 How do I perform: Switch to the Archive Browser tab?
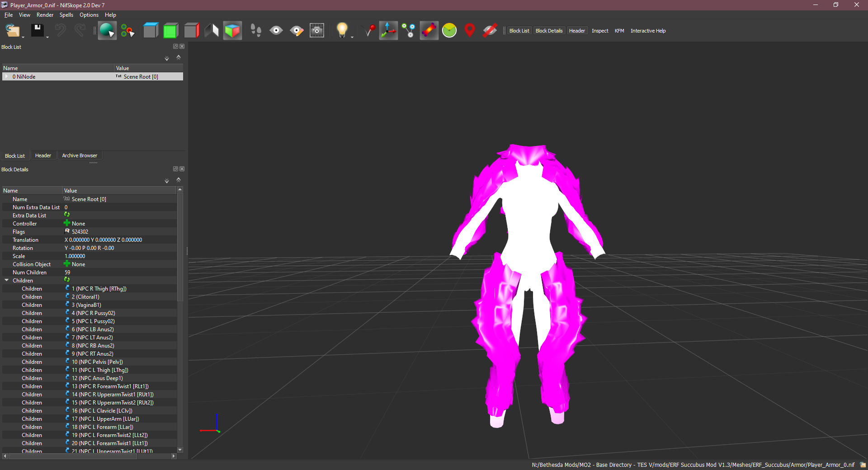point(80,155)
